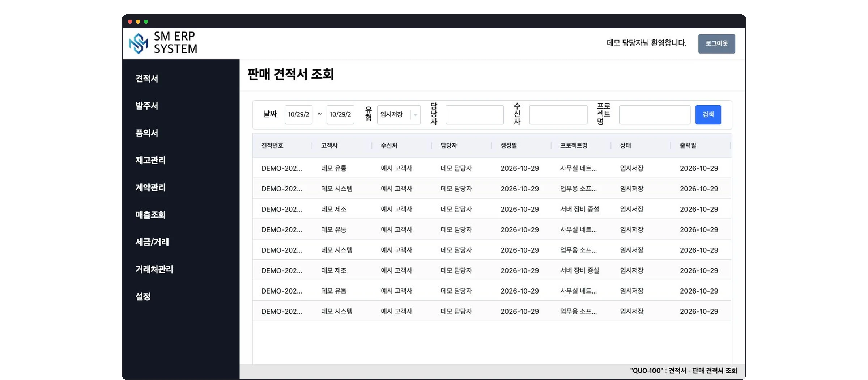Image resolution: width=868 pixels, height=380 pixels.
Task: Navigate to 매출조회 in the sidebar
Action: click(x=150, y=215)
